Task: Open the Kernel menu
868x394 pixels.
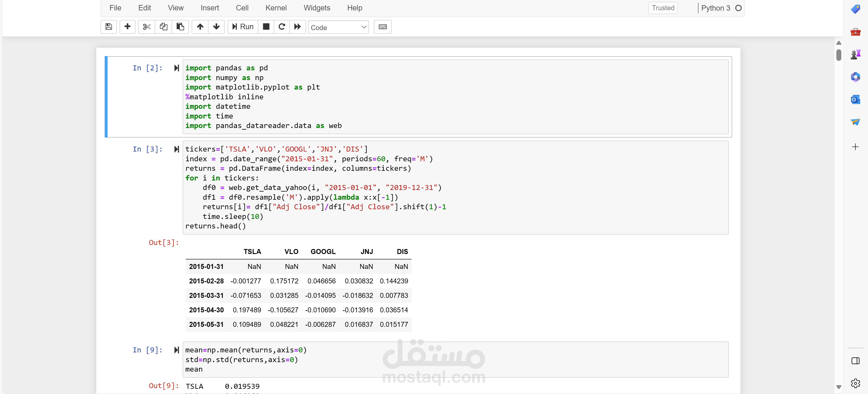Action: point(276,8)
